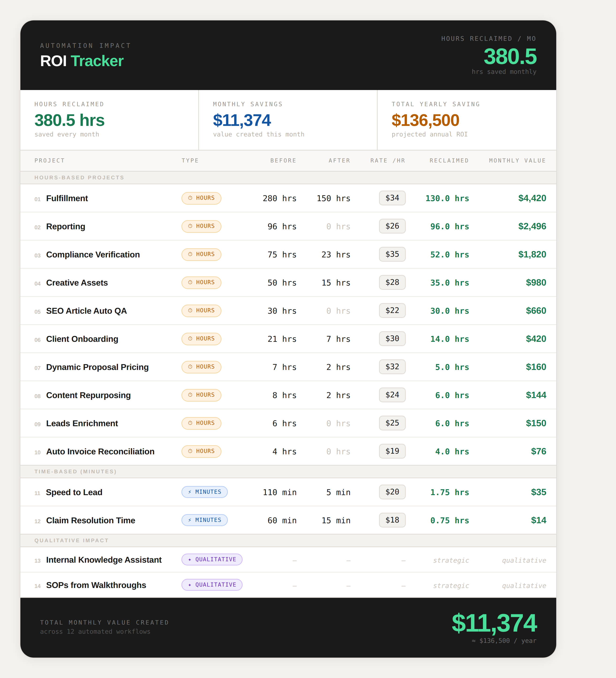The width and height of the screenshot is (616, 678).
Task: Click the $26 rate field for Reporting
Action: pos(392,226)
